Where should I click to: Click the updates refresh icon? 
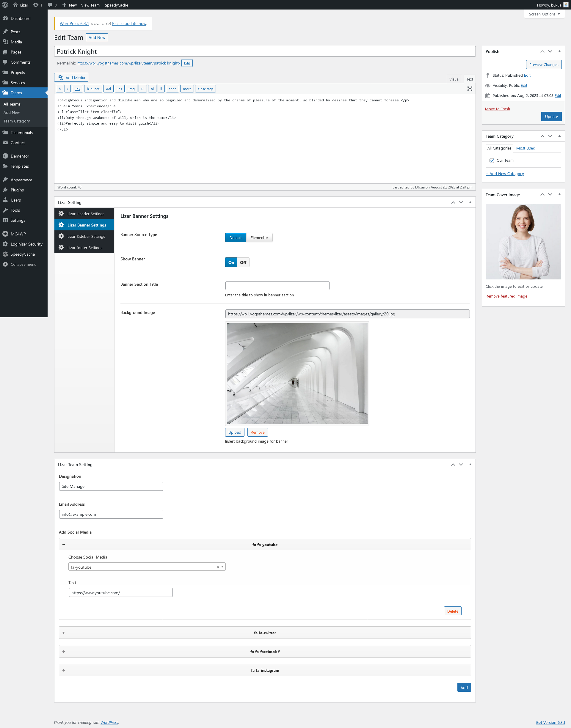pyautogui.click(x=36, y=5)
